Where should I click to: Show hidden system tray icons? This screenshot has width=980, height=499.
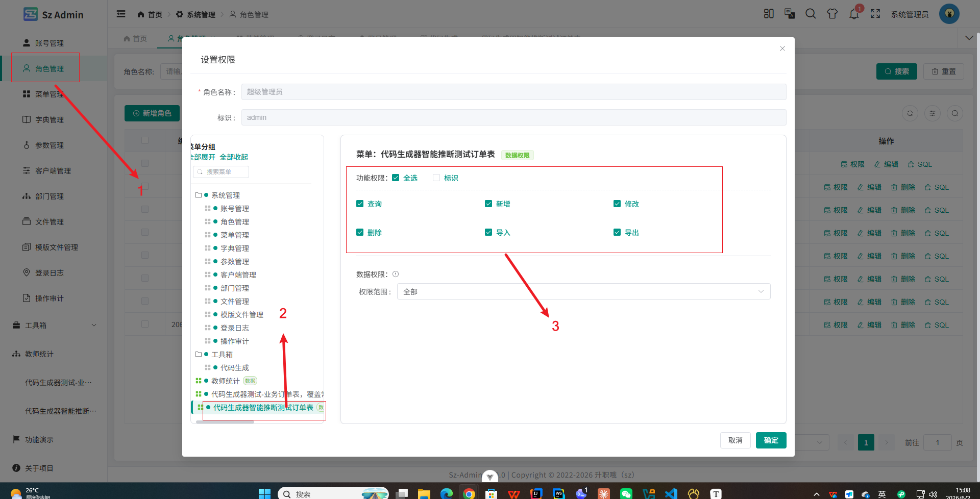(x=817, y=494)
